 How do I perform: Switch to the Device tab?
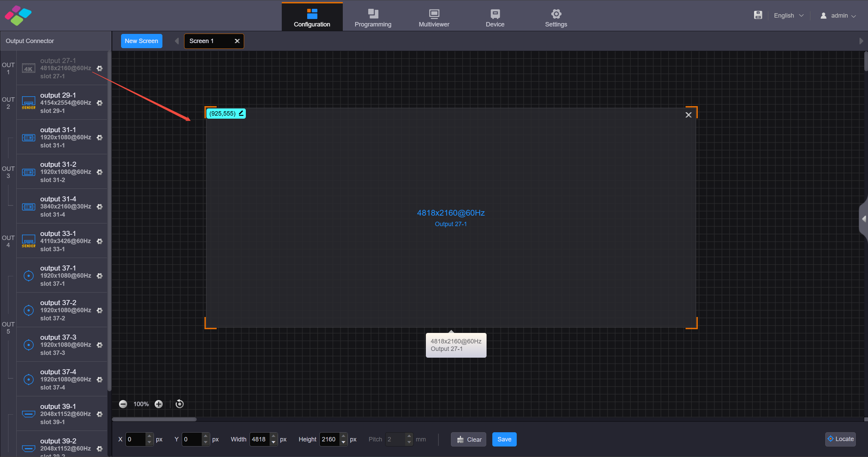tap(495, 16)
